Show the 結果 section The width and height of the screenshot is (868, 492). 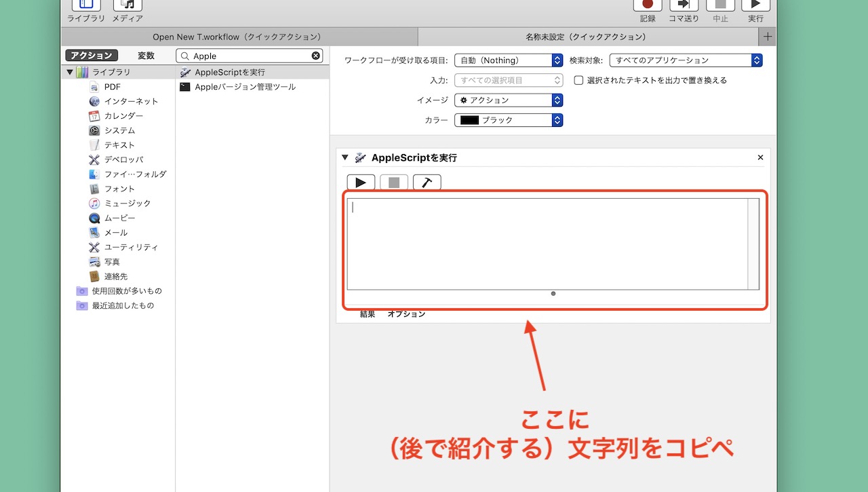click(x=368, y=314)
